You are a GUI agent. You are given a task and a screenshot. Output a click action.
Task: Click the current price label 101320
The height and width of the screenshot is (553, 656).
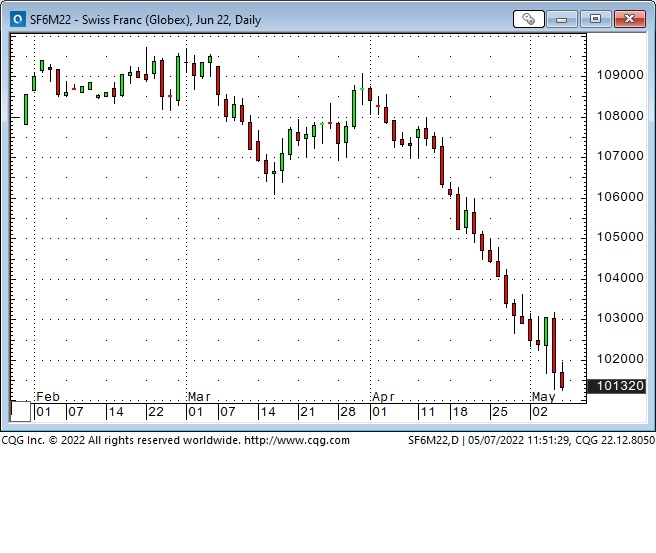pos(617,386)
